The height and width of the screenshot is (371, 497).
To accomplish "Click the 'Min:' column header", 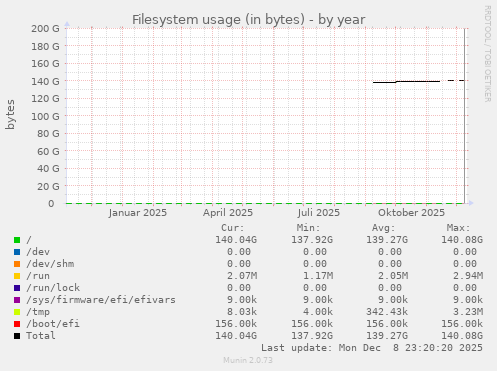I will pos(308,228).
